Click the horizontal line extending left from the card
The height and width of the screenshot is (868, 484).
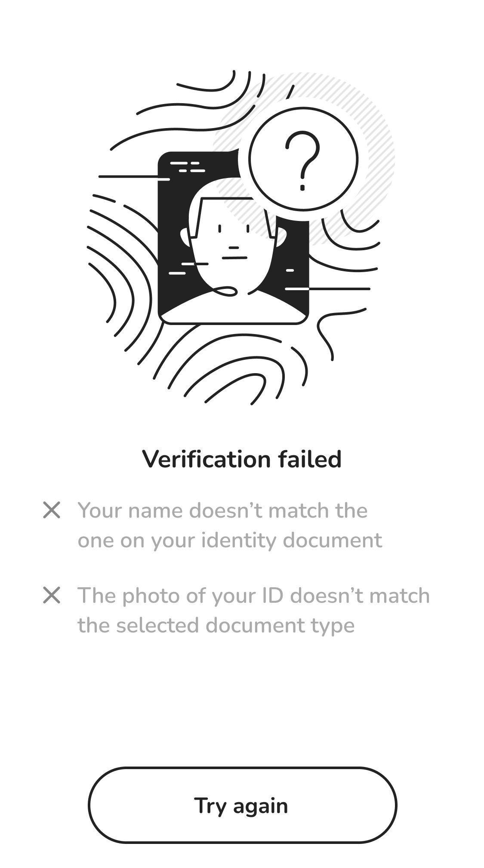129,177
